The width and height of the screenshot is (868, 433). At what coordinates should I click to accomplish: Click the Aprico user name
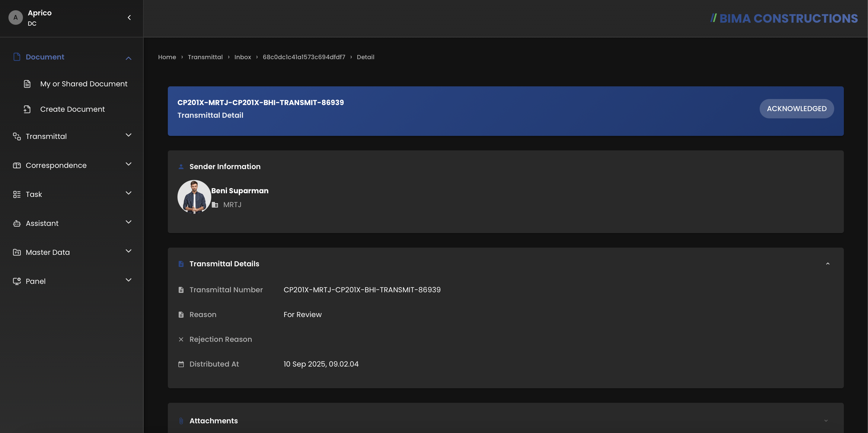(40, 13)
